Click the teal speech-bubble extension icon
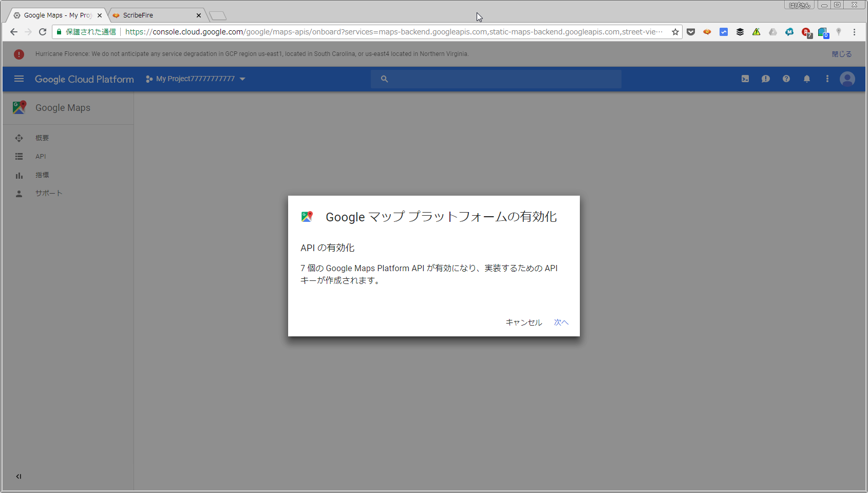 [789, 32]
